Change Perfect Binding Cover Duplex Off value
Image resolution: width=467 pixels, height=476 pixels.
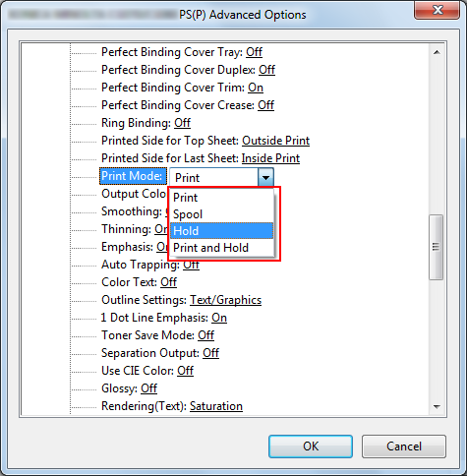(x=267, y=70)
